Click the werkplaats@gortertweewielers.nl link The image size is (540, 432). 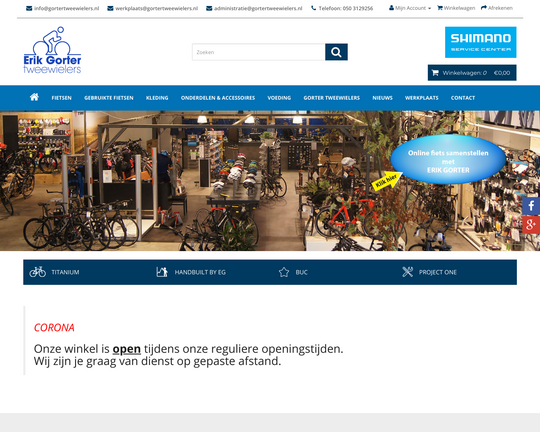(x=157, y=8)
